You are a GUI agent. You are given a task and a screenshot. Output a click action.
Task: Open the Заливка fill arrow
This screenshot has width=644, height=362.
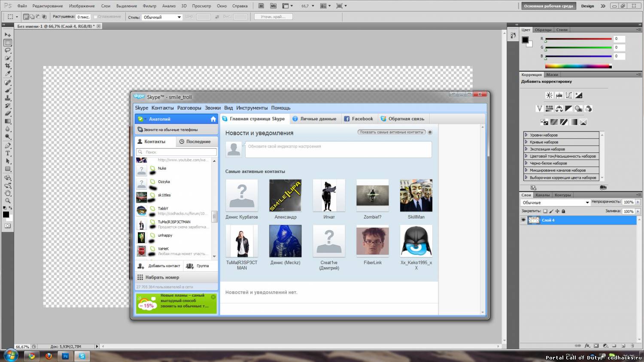(x=638, y=211)
